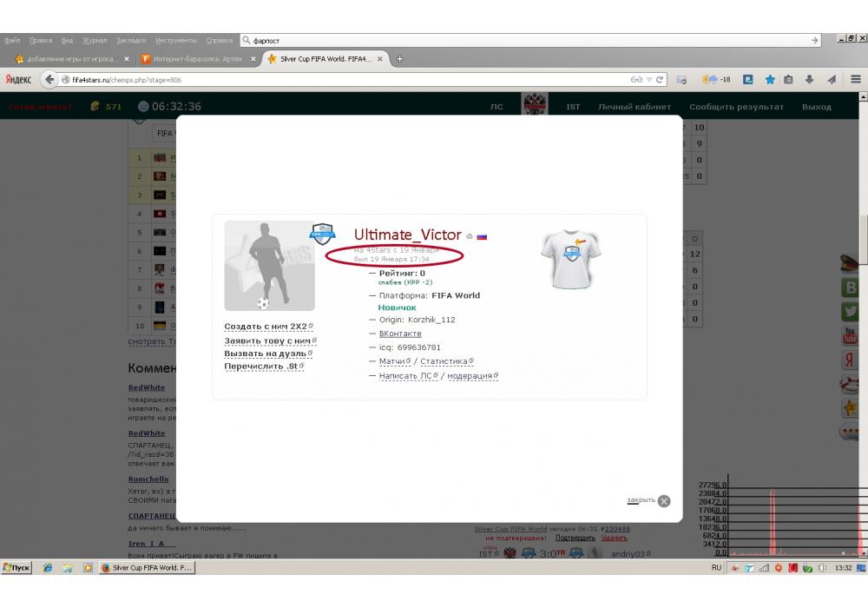The width and height of the screenshot is (868, 608).
Task: Click Silver Cup FIFA World taskbar button
Action: (147, 567)
